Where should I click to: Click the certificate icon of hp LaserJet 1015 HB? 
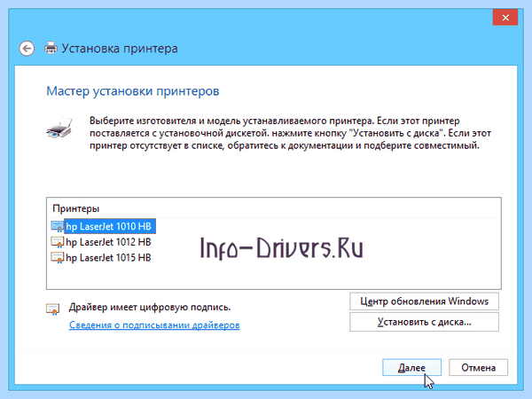(x=57, y=257)
